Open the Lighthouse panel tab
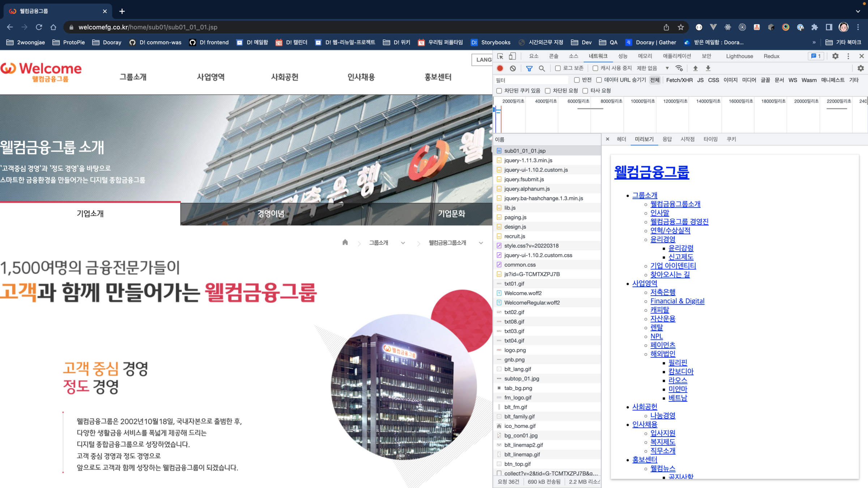The image size is (868, 488). coord(739,56)
